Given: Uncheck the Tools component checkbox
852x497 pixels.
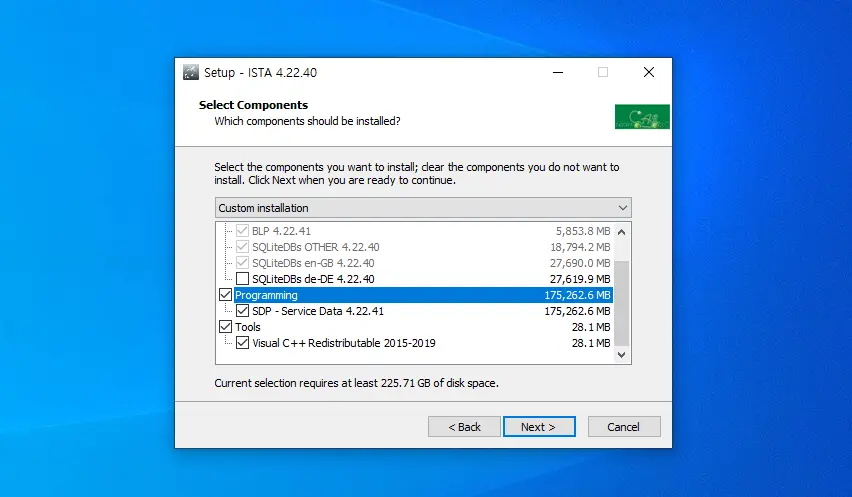Looking at the screenshot, I should 225,327.
